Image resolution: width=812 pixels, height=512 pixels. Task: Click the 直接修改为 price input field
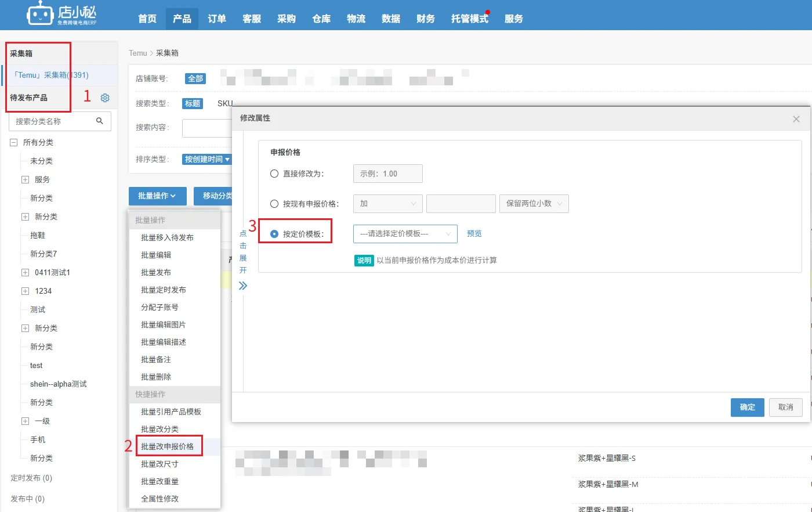[x=387, y=174]
